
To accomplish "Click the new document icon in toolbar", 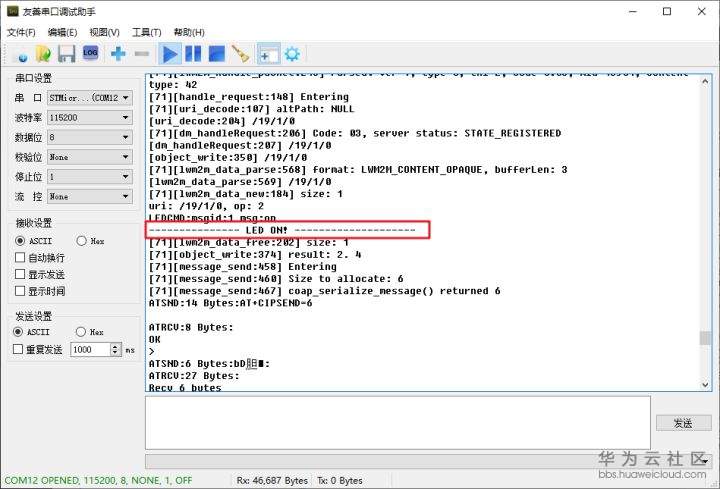I will tap(23, 55).
